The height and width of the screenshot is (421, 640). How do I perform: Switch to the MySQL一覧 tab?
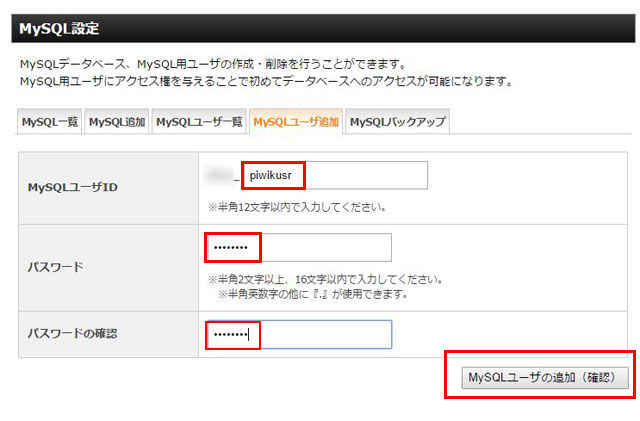pos(49,122)
